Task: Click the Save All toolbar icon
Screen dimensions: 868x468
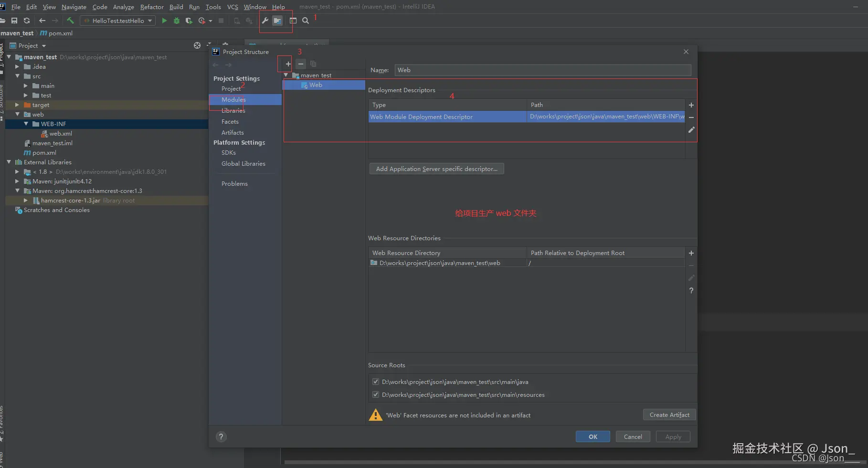Action: [x=14, y=21]
